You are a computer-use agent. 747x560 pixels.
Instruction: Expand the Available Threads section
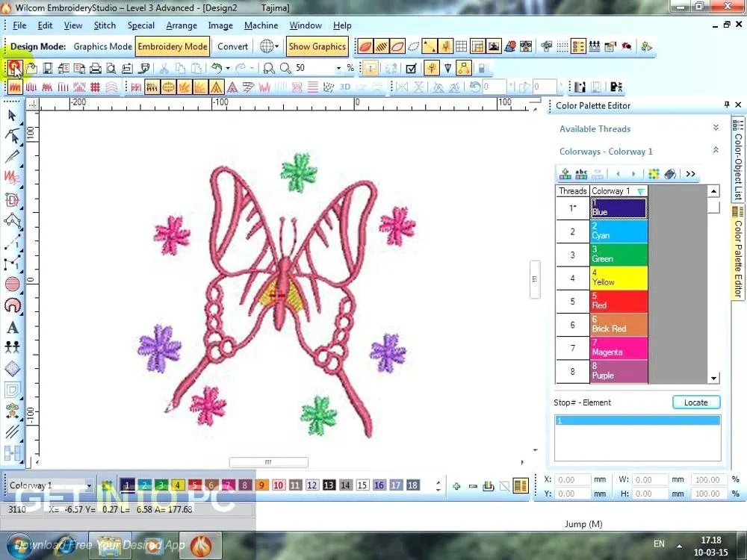[x=715, y=128]
